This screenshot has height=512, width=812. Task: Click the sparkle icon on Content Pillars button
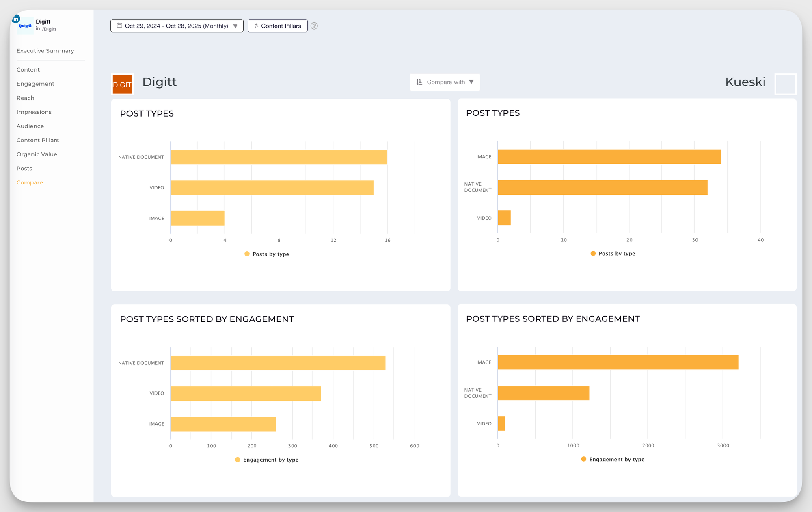(256, 25)
